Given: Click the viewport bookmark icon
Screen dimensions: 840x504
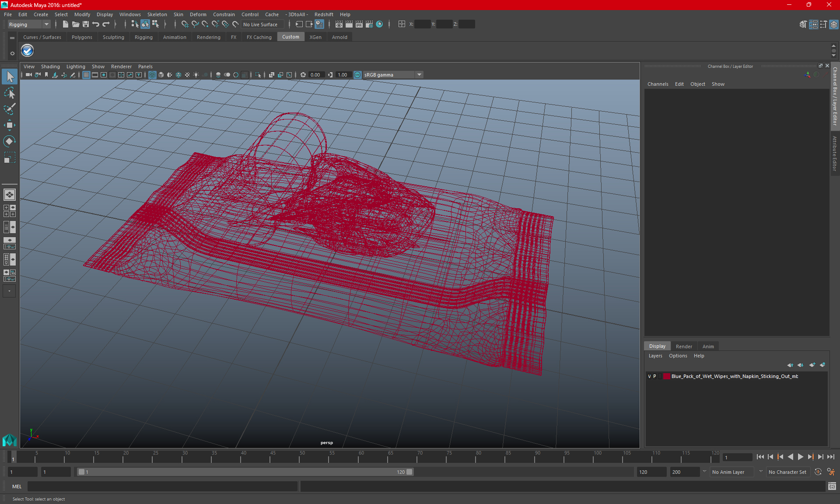Looking at the screenshot, I should pyautogui.click(x=46, y=75).
